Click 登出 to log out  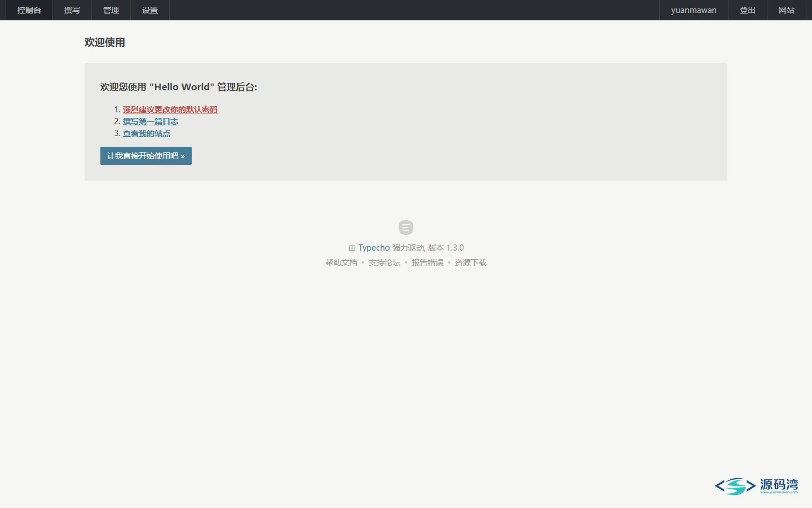[748, 10]
